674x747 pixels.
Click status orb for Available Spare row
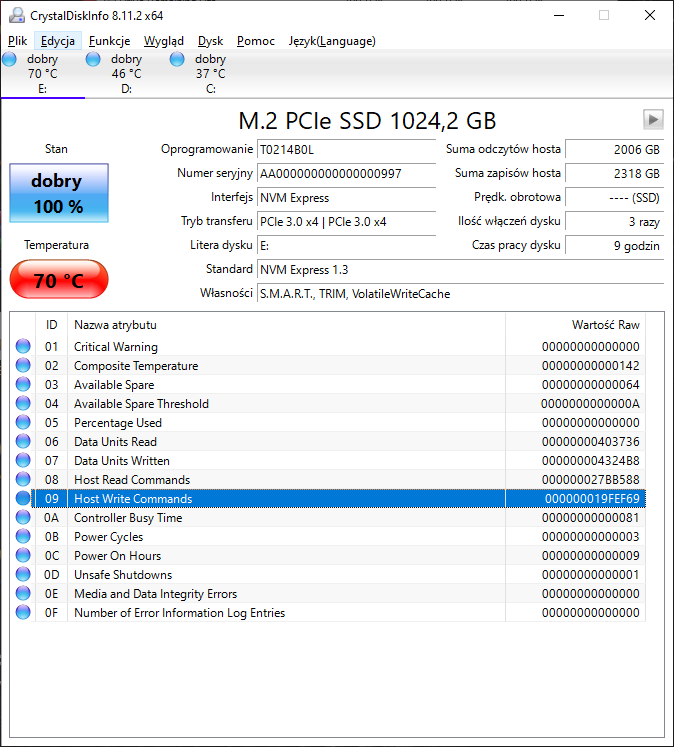[x=23, y=384]
